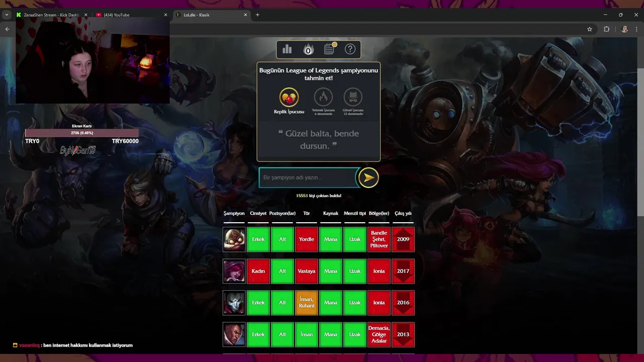Click the Menzil tipi column header

[355, 213]
